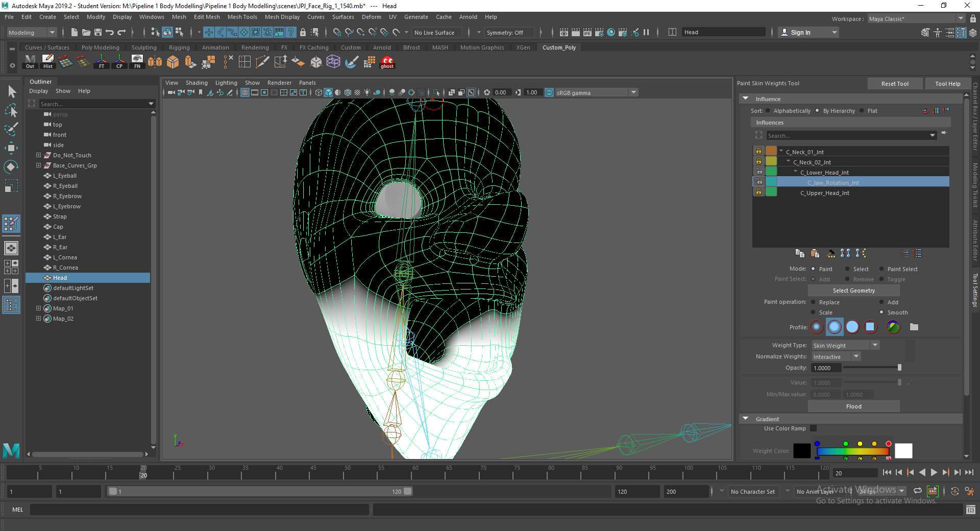The image size is (980, 531).
Task: Open the Weight Type dropdown
Action: (x=845, y=346)
